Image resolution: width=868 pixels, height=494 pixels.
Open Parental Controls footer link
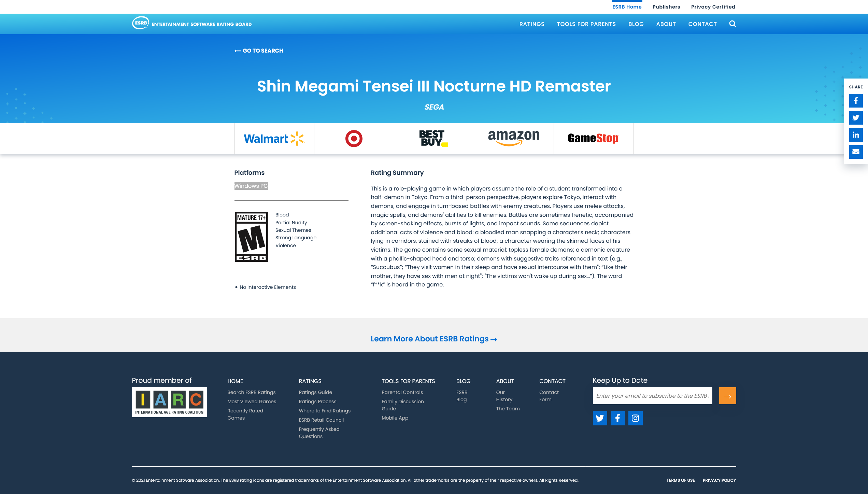coord(402,392)
